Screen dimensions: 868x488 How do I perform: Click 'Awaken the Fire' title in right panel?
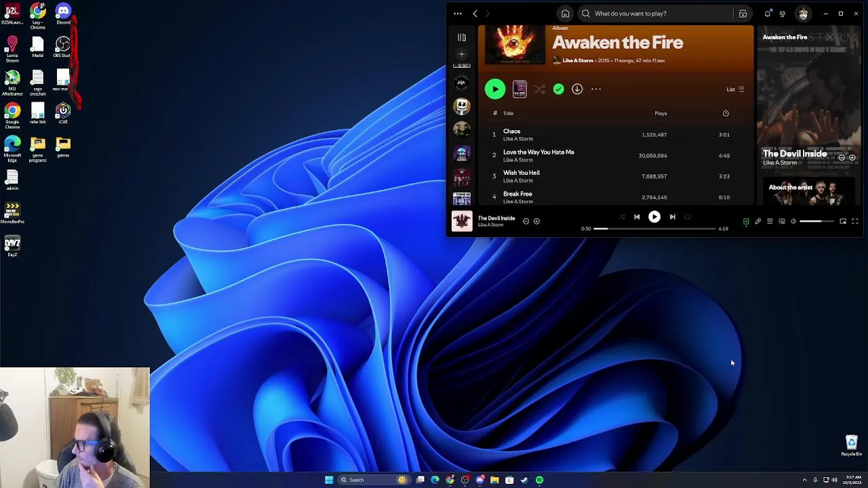(785, 37)
